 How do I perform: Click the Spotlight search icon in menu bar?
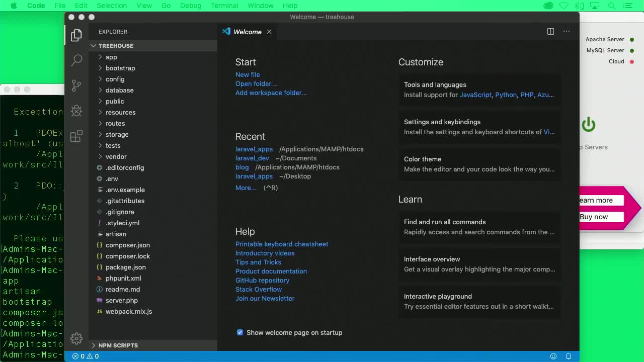pyautogui.click(x=612, y=6)
